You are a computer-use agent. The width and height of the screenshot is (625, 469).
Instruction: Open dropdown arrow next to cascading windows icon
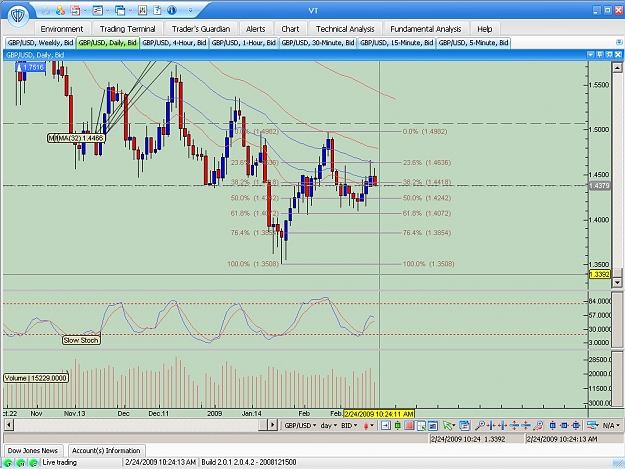[130, 11]
